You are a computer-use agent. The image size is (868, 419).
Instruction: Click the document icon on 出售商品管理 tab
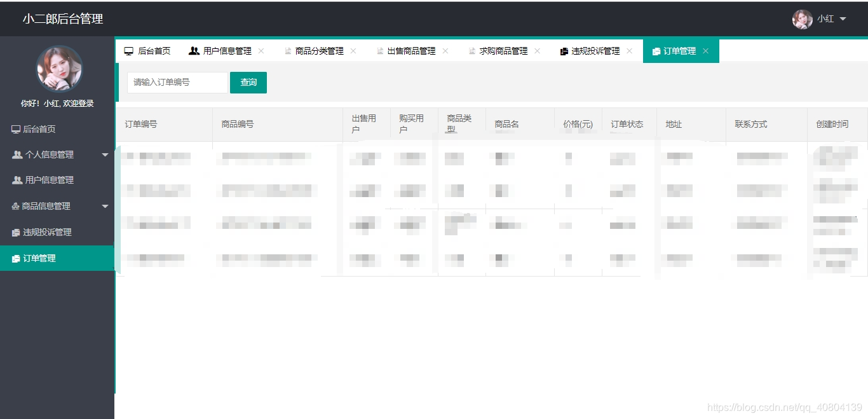pos(380,52)
